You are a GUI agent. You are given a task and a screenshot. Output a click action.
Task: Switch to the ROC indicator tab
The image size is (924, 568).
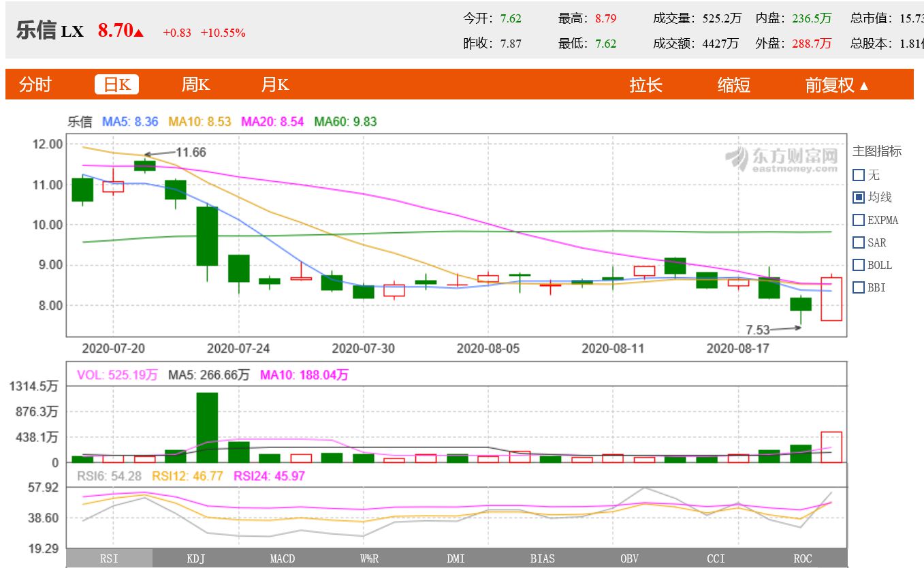803,558
